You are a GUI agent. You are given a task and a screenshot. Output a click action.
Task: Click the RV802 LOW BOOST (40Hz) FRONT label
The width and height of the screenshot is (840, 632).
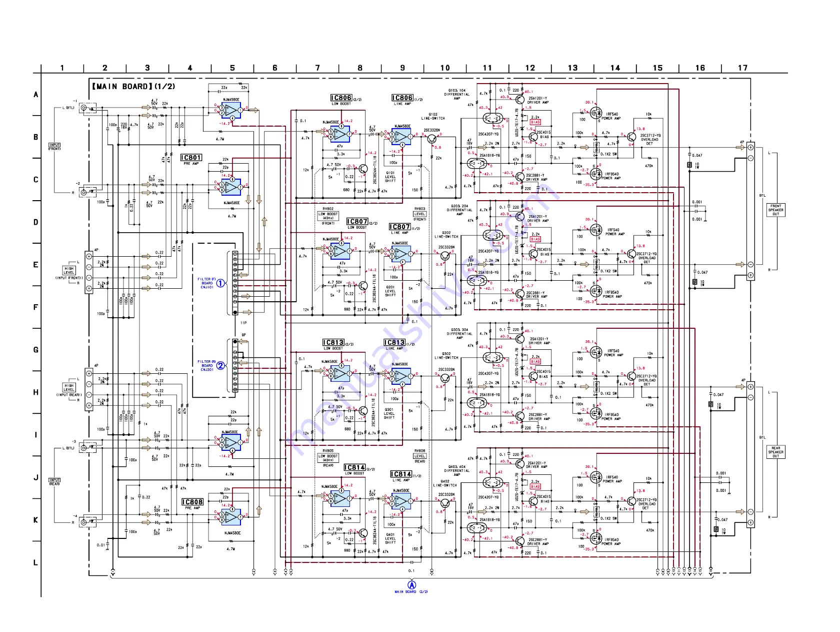(x=328, y=216)
